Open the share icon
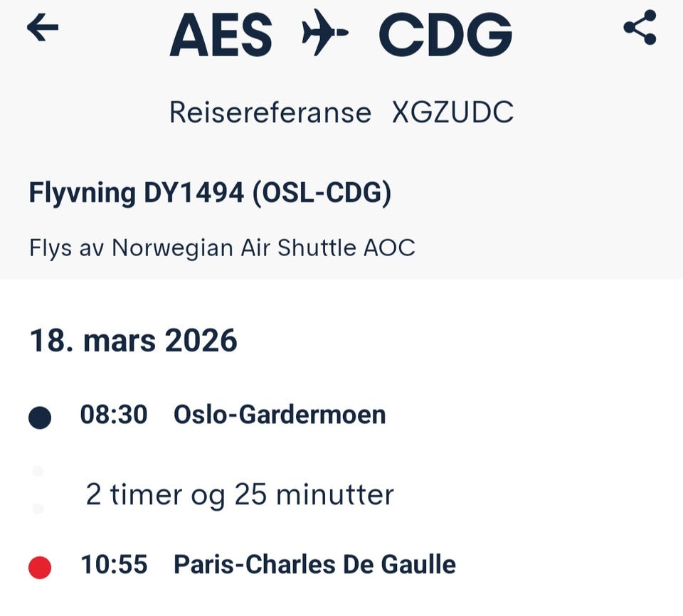Screen dimensions: 683x616 tap(640, 28)
